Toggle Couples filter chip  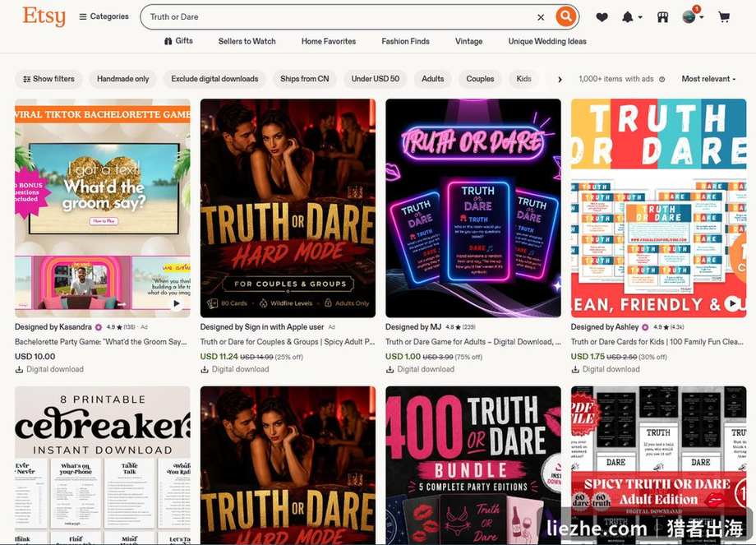coord(480,79)
